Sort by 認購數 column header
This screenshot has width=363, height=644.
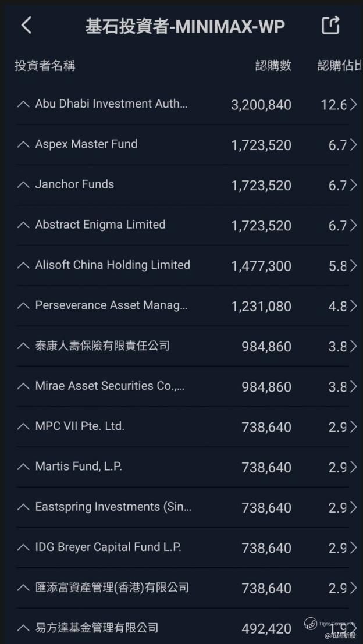(x=273, y=66)
